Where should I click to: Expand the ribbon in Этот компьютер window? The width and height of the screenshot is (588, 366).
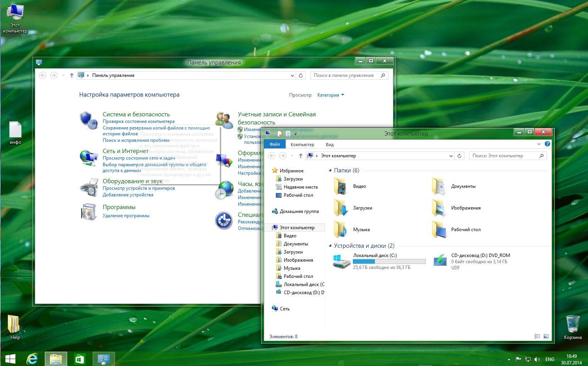(539, 144)
